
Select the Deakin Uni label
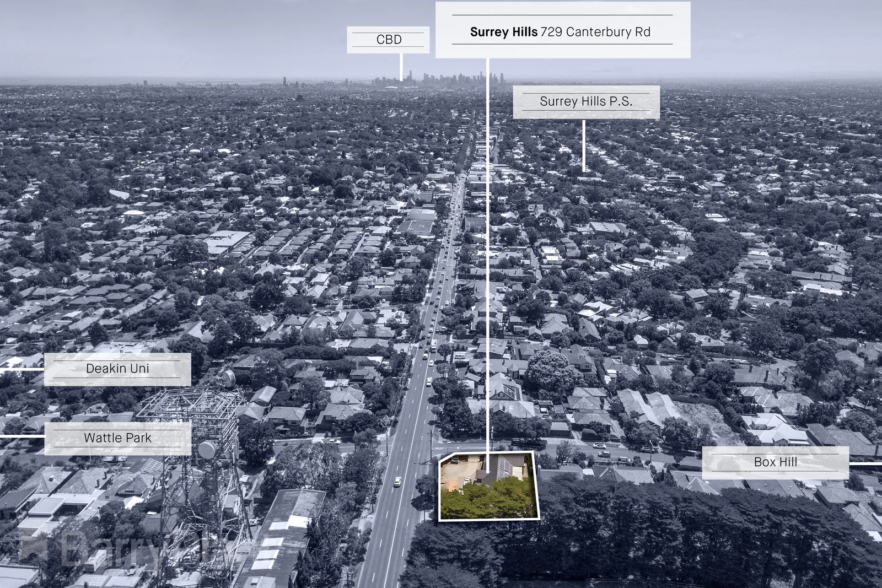(119, 369)
